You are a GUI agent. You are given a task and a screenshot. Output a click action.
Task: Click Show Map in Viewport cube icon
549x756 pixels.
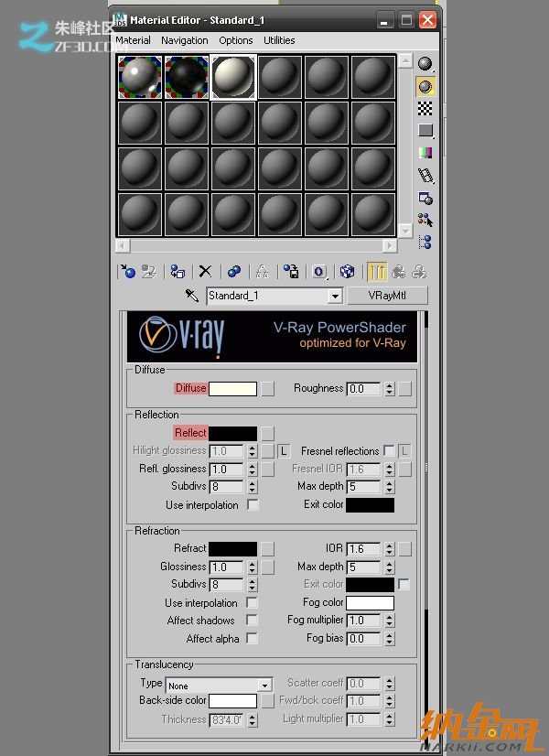click(347, 272)
